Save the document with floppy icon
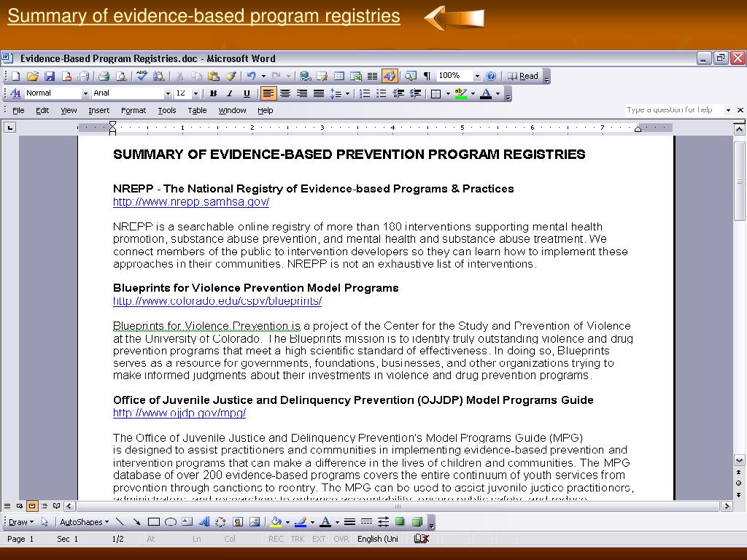This screenshot has height=560, width=747. pyautogui.click(x=50, y=76)
